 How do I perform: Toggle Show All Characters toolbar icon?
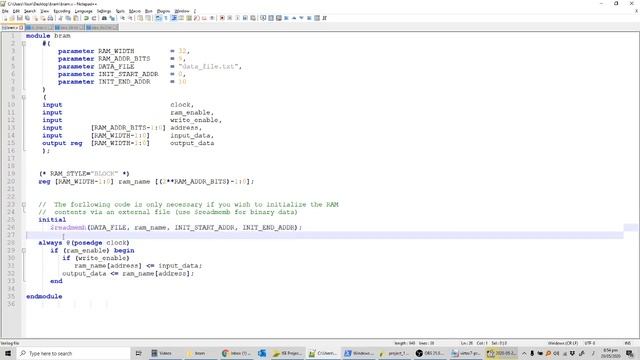(166, 18)
